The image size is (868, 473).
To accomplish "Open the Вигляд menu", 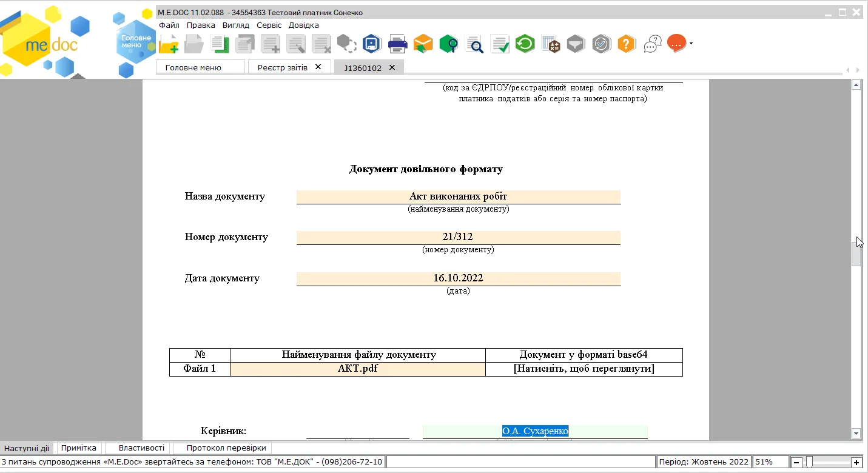I will point(236,25).
